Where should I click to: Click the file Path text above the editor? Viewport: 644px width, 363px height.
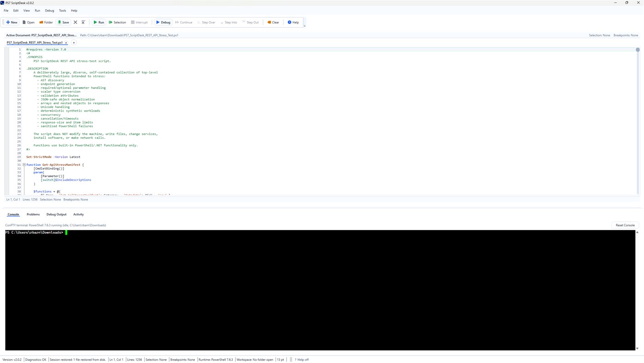click(129, 35)
